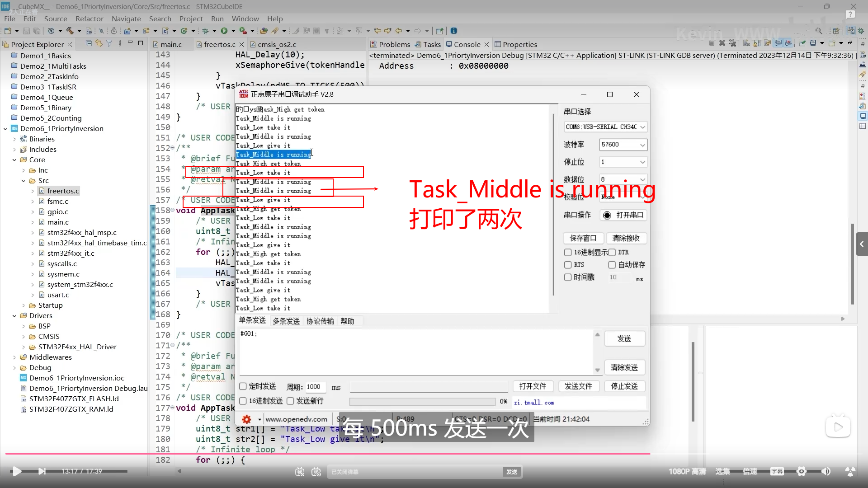Open the data bits dropdown showing 8
The image size is (868, 488).
coord(623,179)
